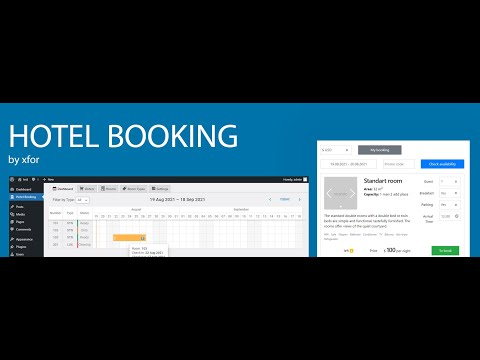
Task: Open the Howdy admin account menu
Action: (x=295, y=179)
